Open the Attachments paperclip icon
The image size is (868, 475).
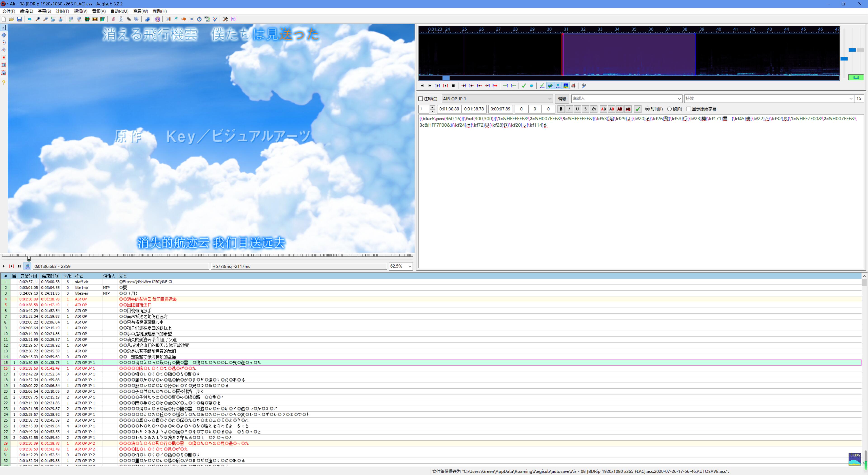pos(129,19)
